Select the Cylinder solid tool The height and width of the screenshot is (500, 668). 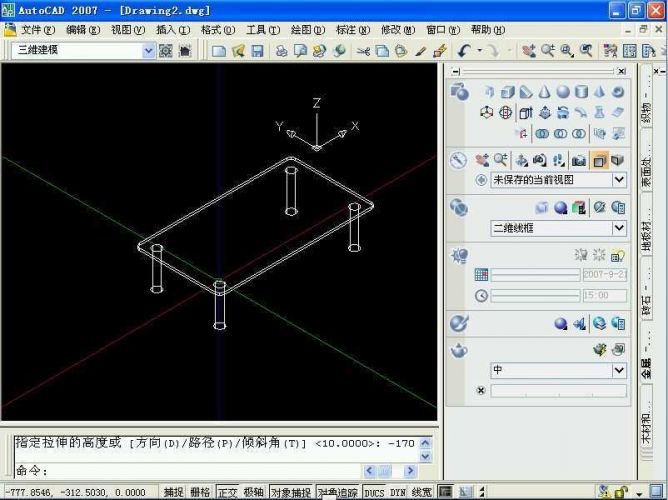pyautogui.click(x=581, y=91)
